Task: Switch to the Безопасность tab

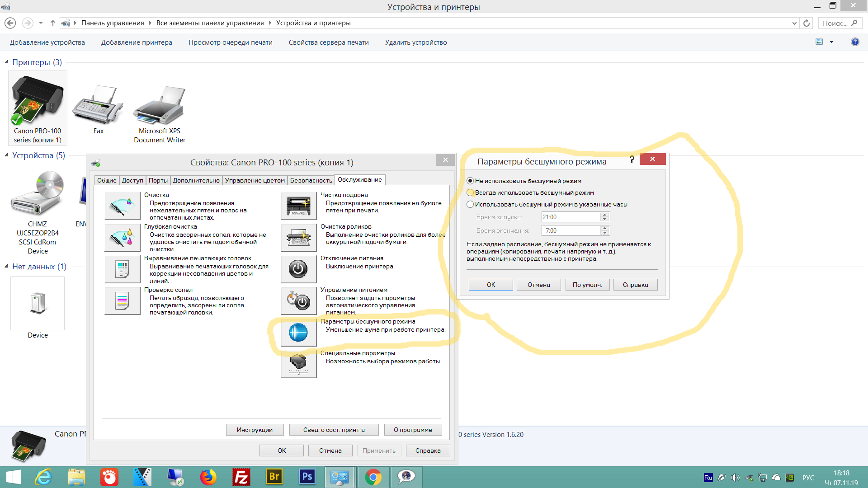Action: [311, 180]
